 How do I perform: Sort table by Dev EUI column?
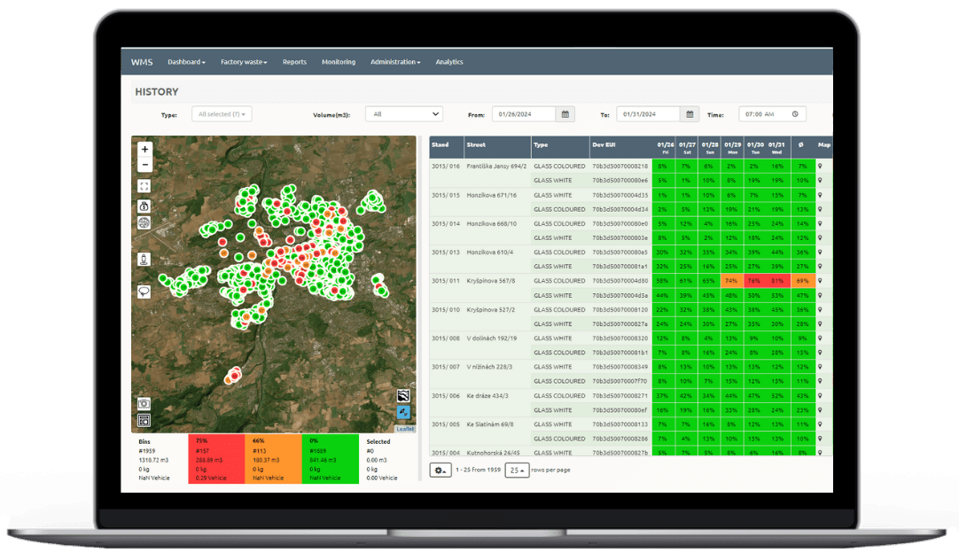(620, 147)
